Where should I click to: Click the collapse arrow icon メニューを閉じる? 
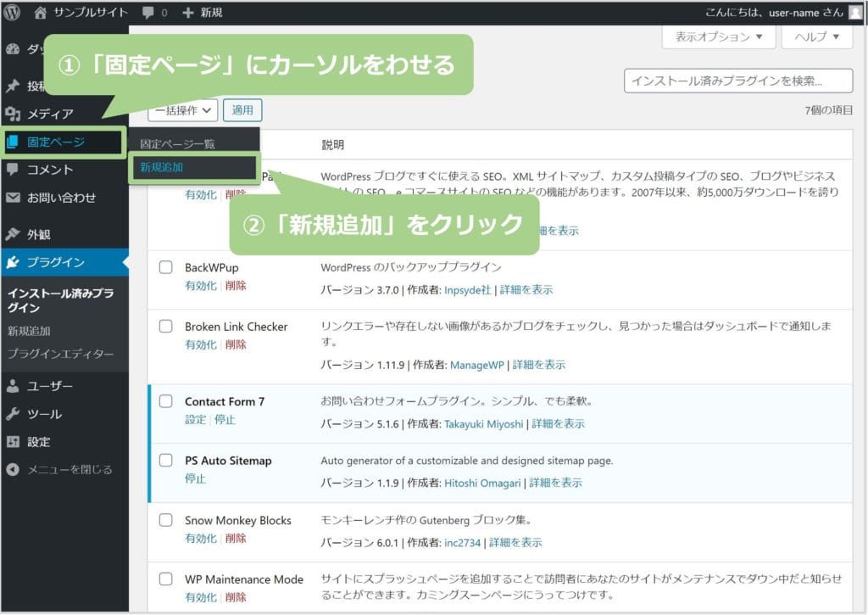point(13,470)
